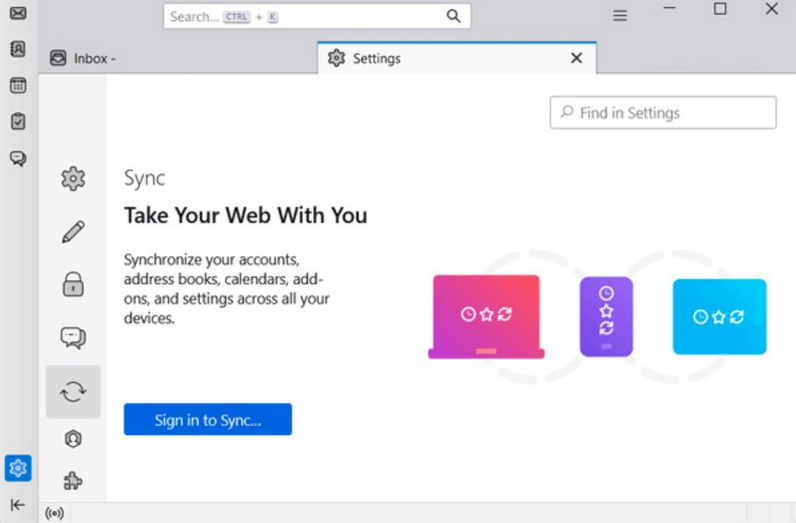Click Sign in to Sync button
The width and height of the screenshot is (796, 523).
208,419
